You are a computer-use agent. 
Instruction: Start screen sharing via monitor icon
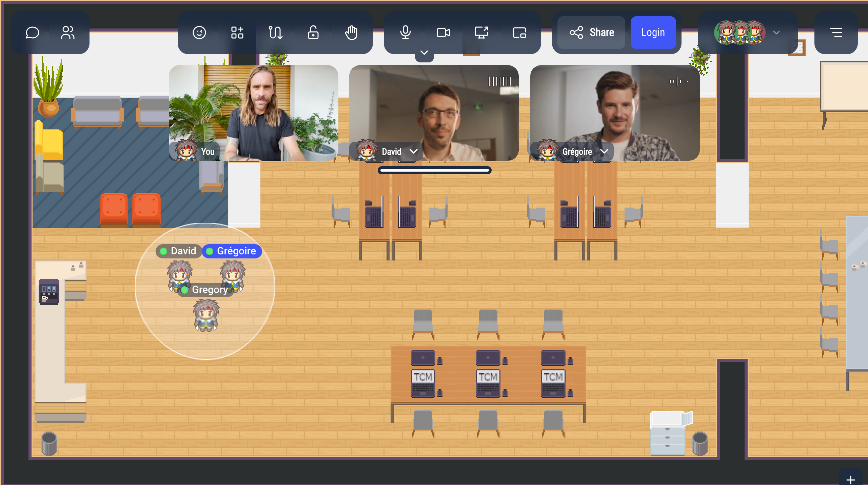481,33
